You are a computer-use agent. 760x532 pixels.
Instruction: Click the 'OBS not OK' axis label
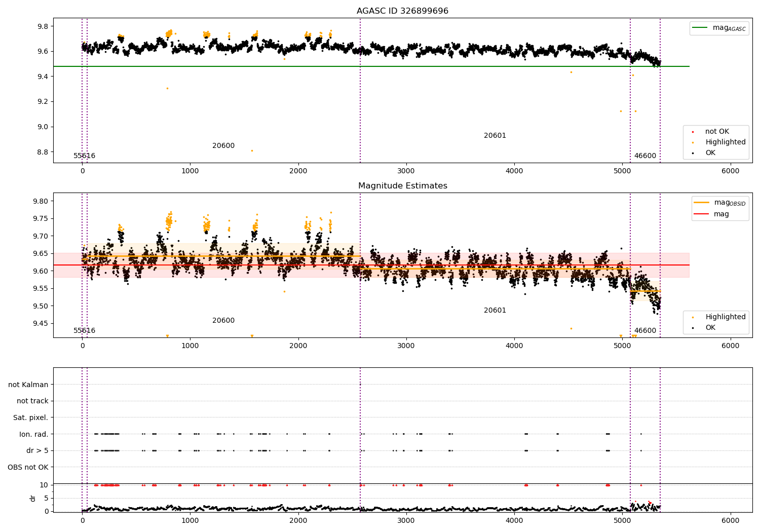(28, 467)
